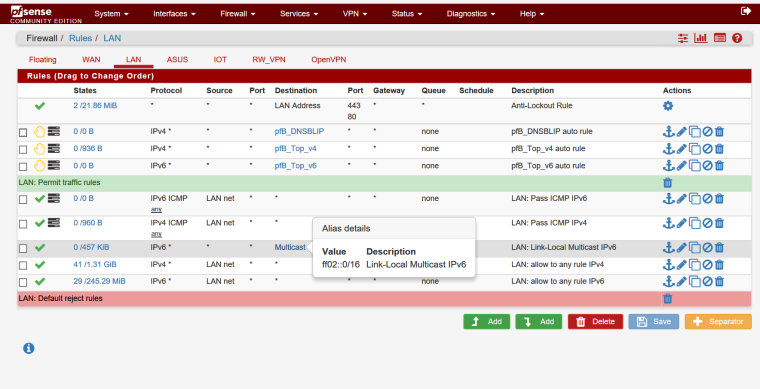Open the Status dropdown menu

pos(407,14)
